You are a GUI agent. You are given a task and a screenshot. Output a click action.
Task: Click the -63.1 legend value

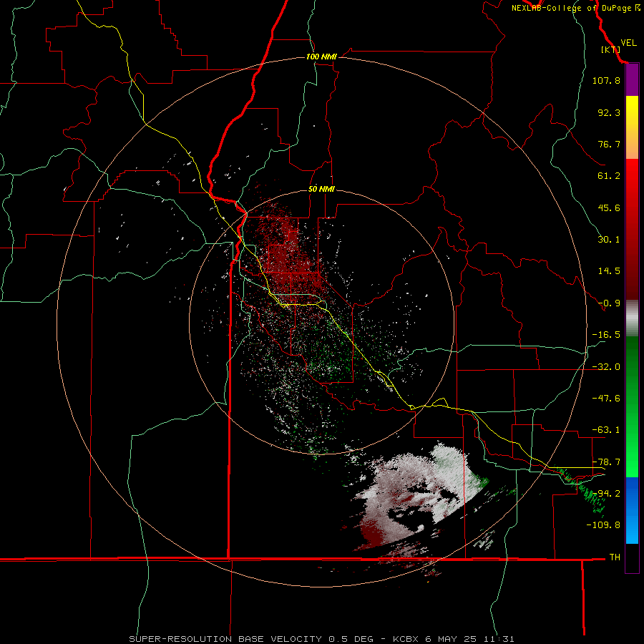pyautogui.click(x=606, y=430)
